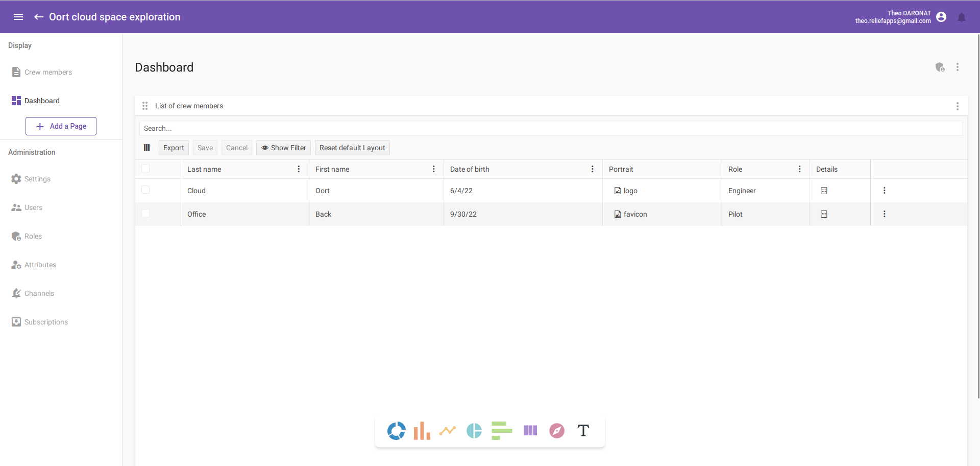Screen dimensions: 980x466
Task: Open the Channels page
Action: 61,293
